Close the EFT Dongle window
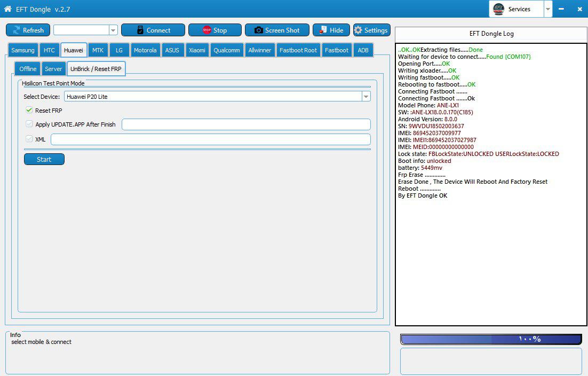This screenshot has width=588, height=376. pos(580,9)
